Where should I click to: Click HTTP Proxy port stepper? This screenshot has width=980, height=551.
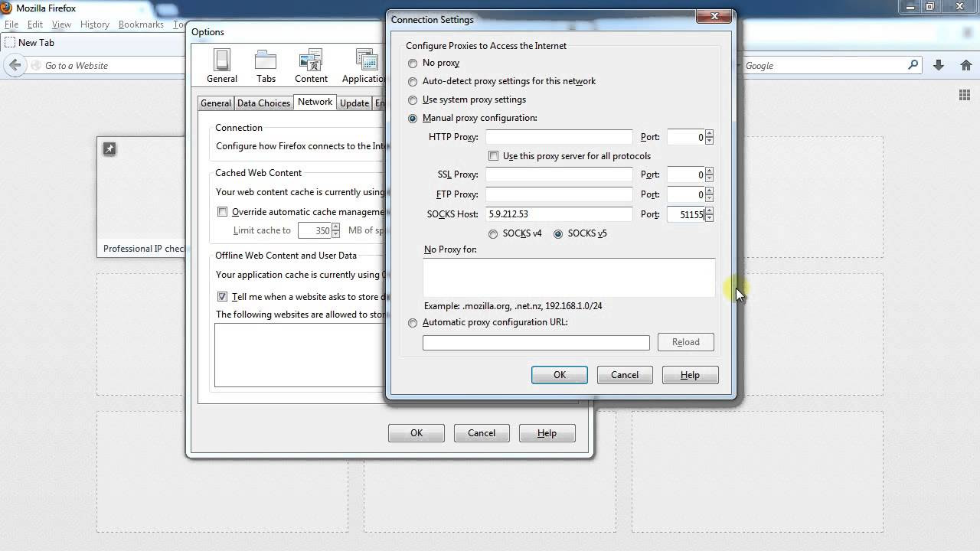pos(709,137)
